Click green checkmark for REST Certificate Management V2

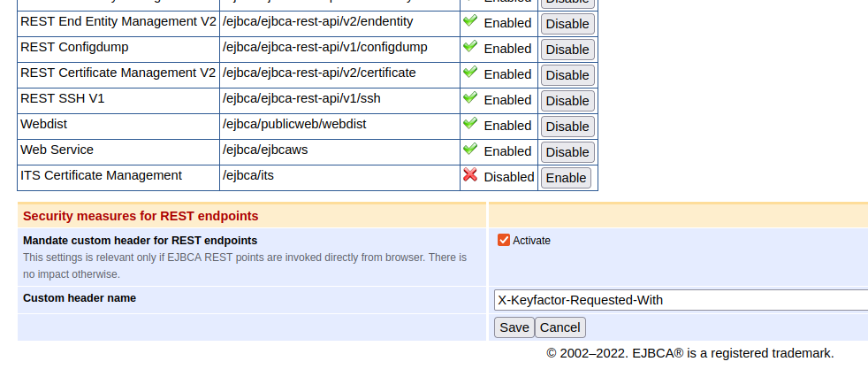click(470, 73)
